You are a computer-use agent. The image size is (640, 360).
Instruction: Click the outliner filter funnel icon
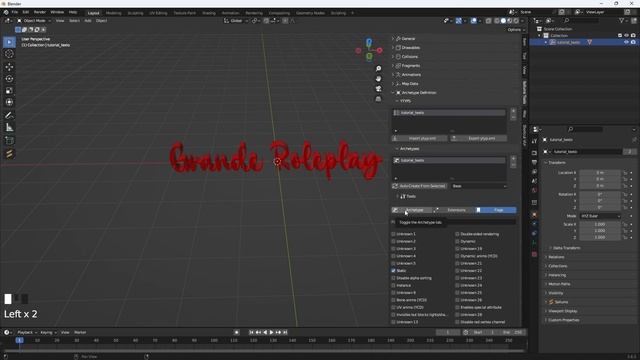pyautogui.click(x=622, y=20)
